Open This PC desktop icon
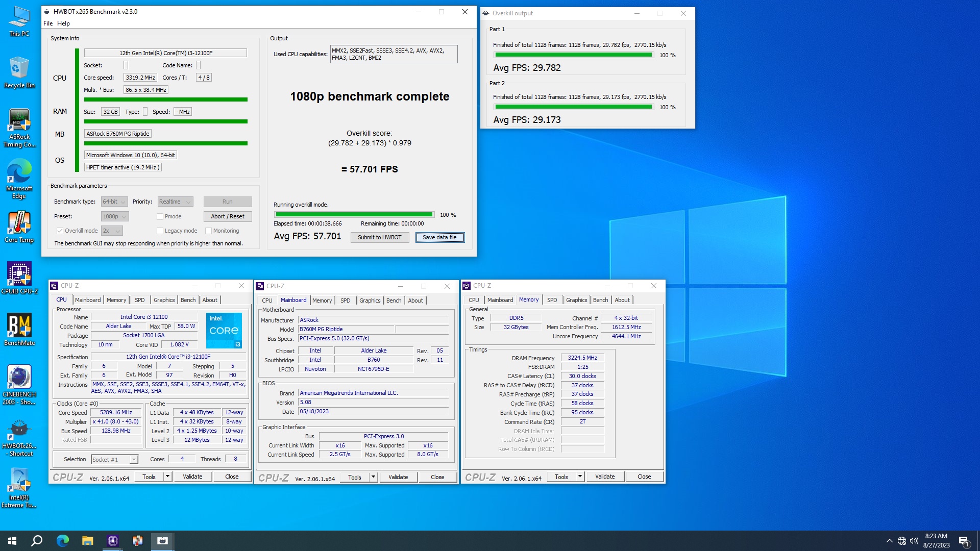This screenshot has width=980, height=551. (19, 21)
